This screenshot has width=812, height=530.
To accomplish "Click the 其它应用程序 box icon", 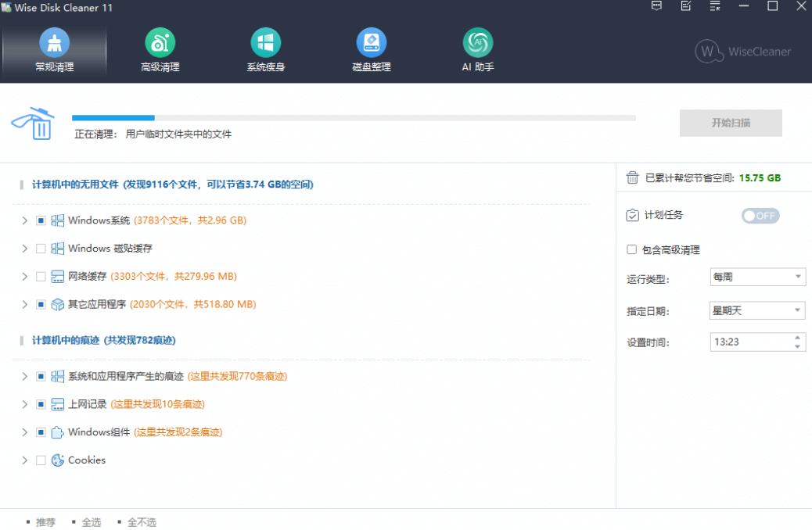I will (x=57, y=304).
